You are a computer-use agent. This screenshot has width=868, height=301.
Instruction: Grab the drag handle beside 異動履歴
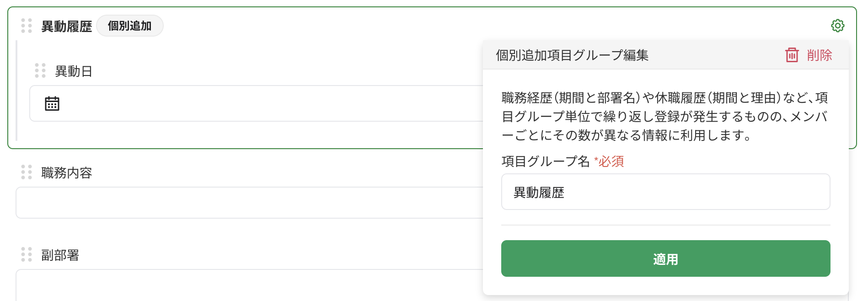(26, 26)
